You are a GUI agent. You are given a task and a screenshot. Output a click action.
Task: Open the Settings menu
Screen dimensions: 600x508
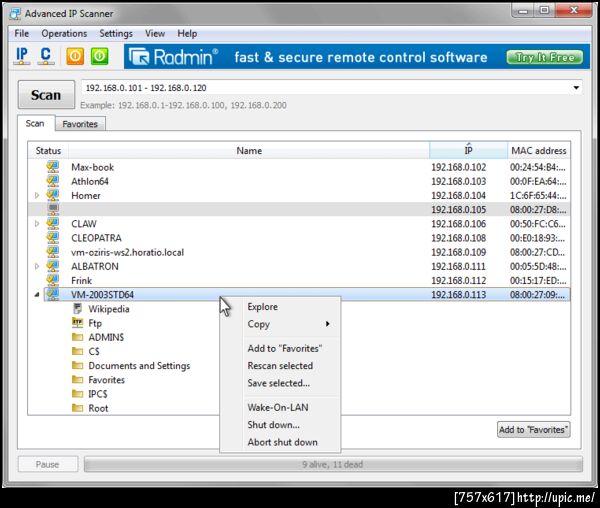click(116, 34)
